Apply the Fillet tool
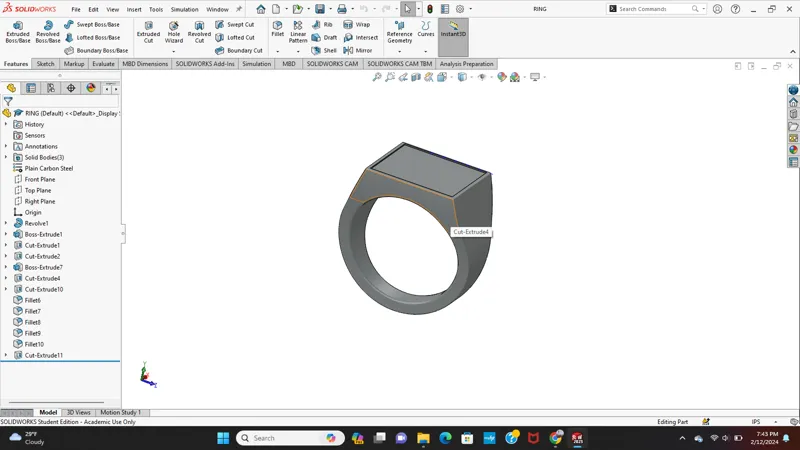 coord(278,29)
